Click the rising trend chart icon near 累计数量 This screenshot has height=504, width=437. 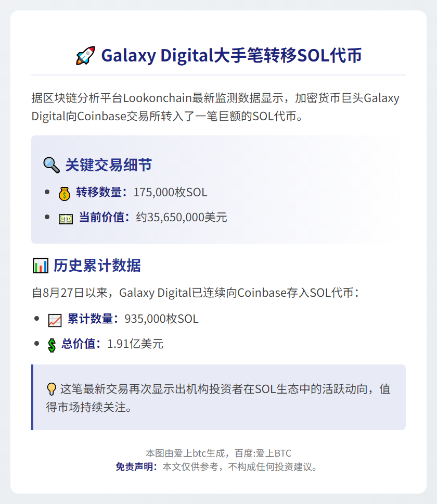tap(55, 320)
